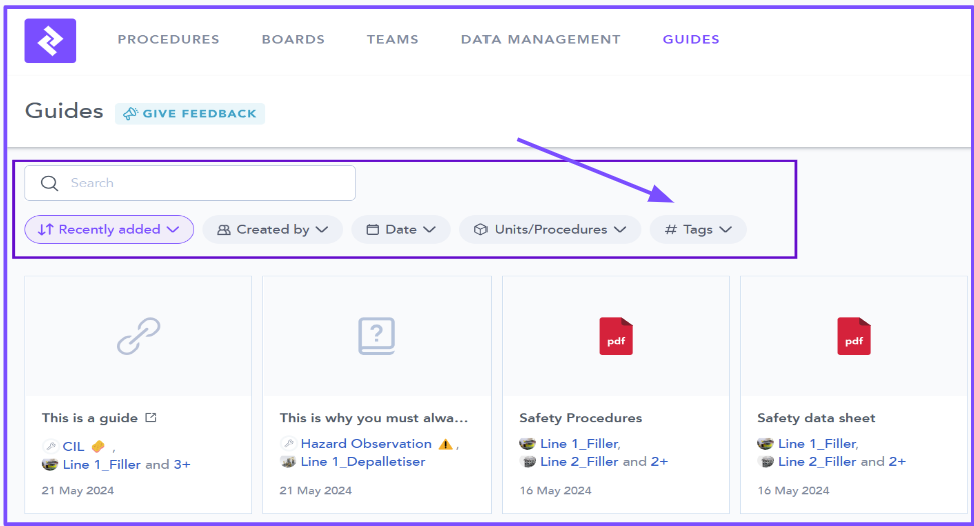Open the Safety data sheet pdf icon
Screen dimensions: 974x526
point(854,336)
